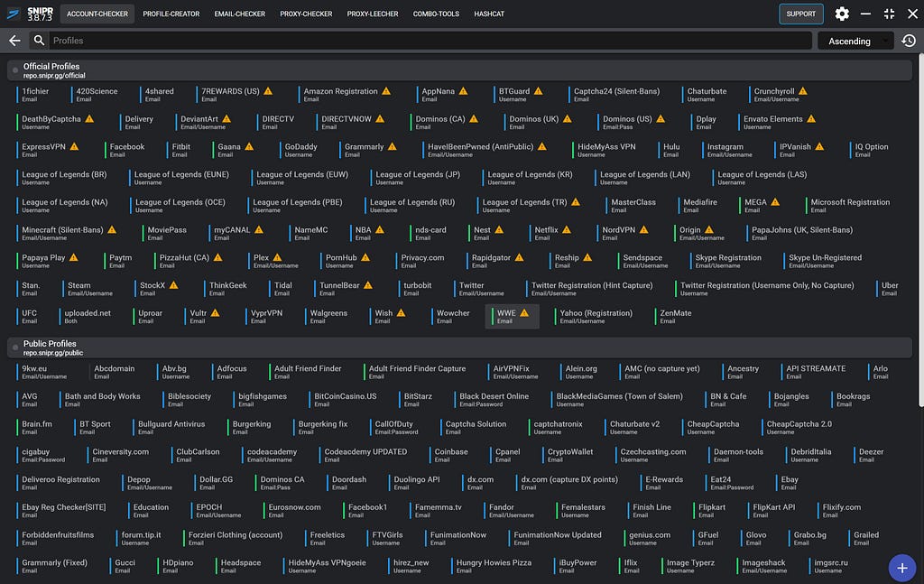Image resolution: width=924 pixels, height=584 pixels.
Task: Toggle the Official Profiles circle indicator
Action: (x=15, y=70)
